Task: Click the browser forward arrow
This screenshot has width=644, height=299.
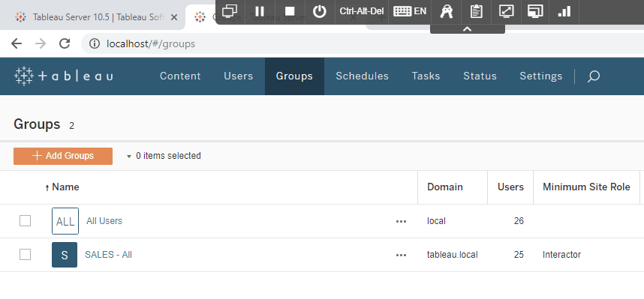Action: (41, 43)
